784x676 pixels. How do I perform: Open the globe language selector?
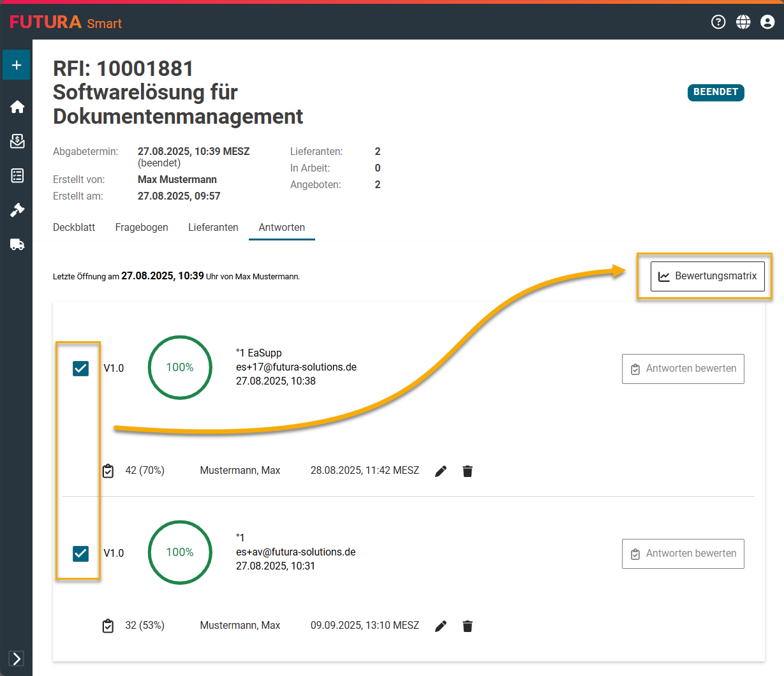(x=743, y=22)
